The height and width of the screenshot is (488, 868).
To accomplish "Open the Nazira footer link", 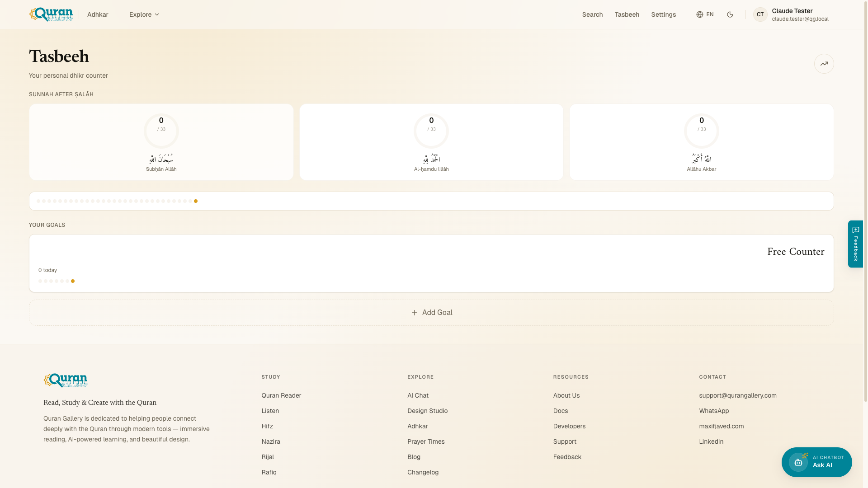I will (271, 441).
